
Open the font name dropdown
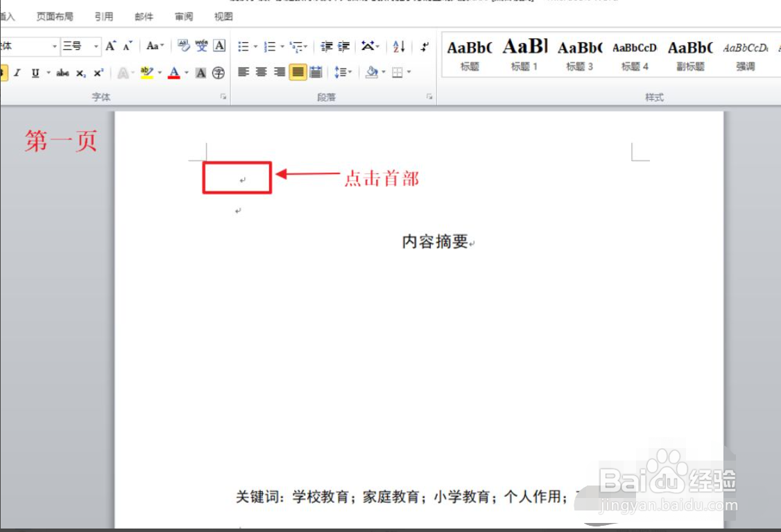(55, 46)
